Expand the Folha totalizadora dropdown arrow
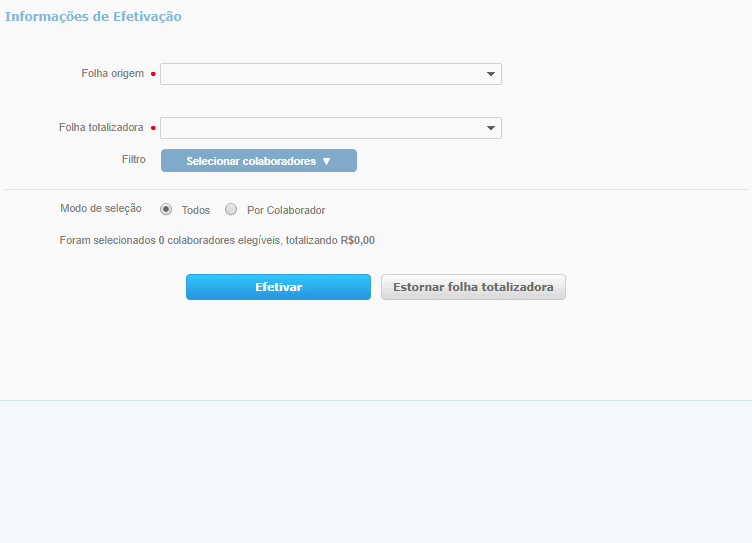 [490, 128]
